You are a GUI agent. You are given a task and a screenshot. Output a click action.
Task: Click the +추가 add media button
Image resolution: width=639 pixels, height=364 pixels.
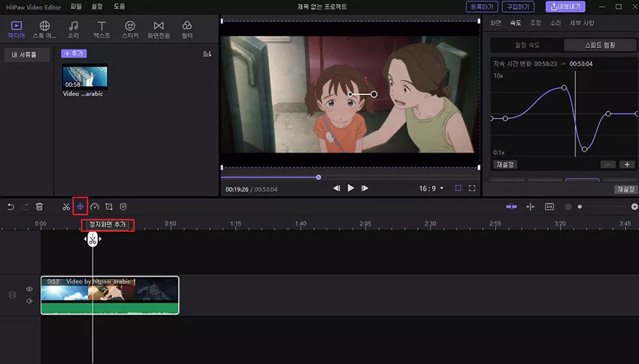(74, 53)
